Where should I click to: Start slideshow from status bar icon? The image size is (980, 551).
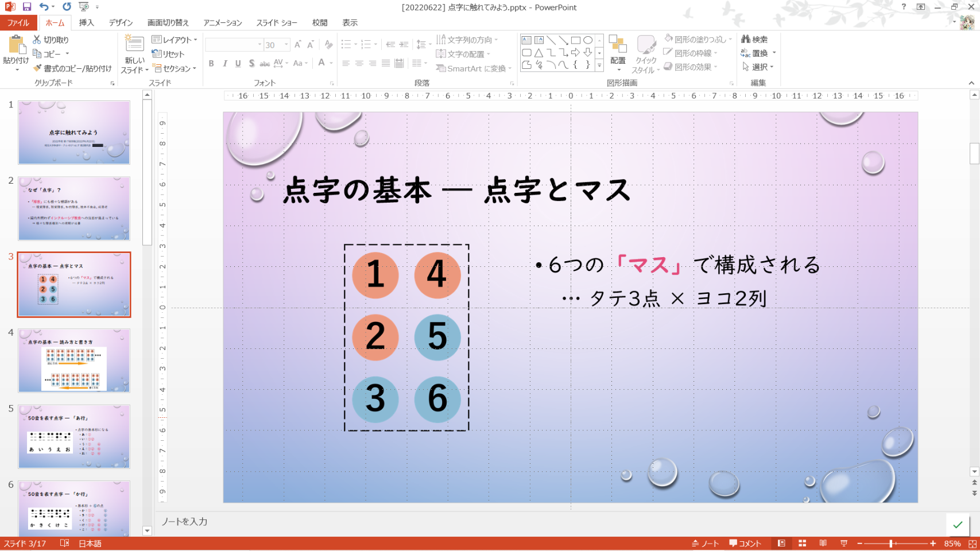[x=843, y=543]
